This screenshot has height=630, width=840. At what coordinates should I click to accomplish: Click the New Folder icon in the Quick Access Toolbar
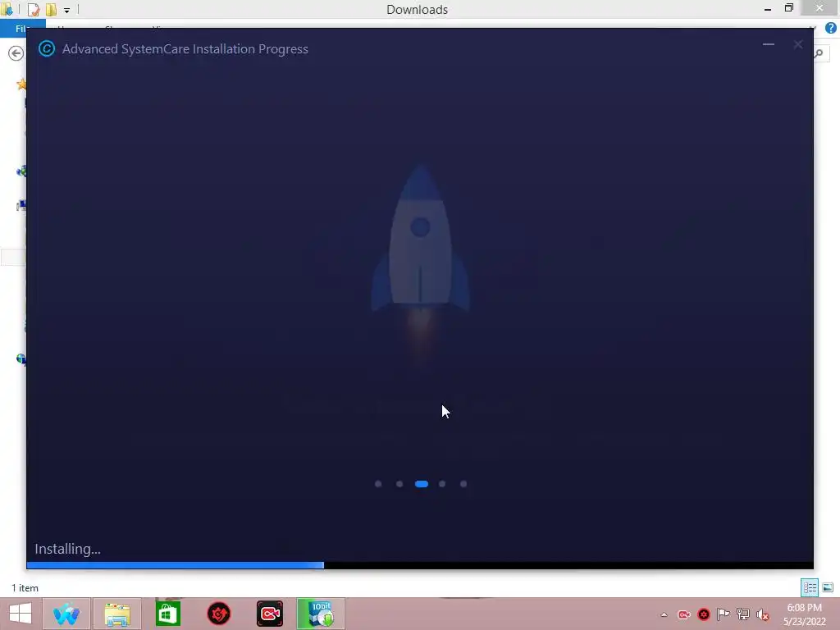tap(51, 9)
